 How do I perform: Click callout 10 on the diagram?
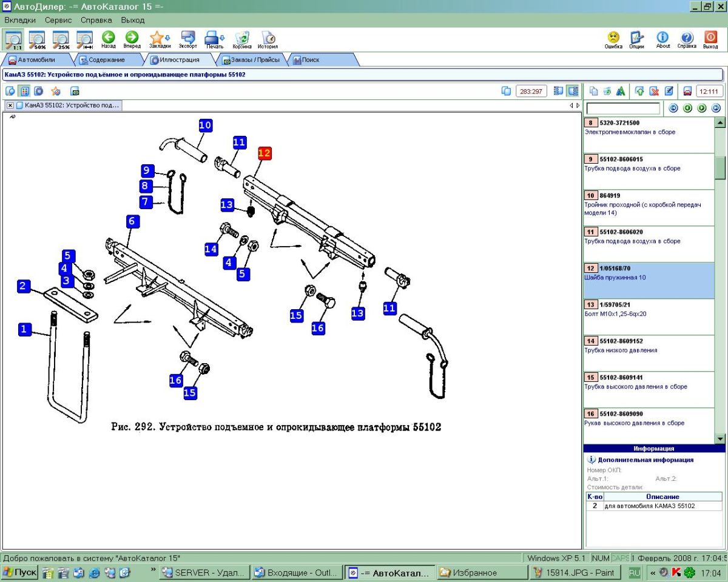pos(205,125)
